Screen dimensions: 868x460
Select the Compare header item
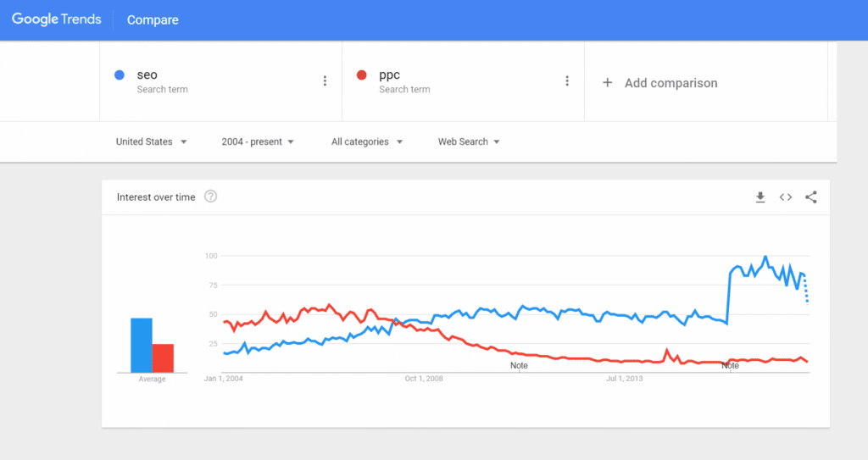153,20
